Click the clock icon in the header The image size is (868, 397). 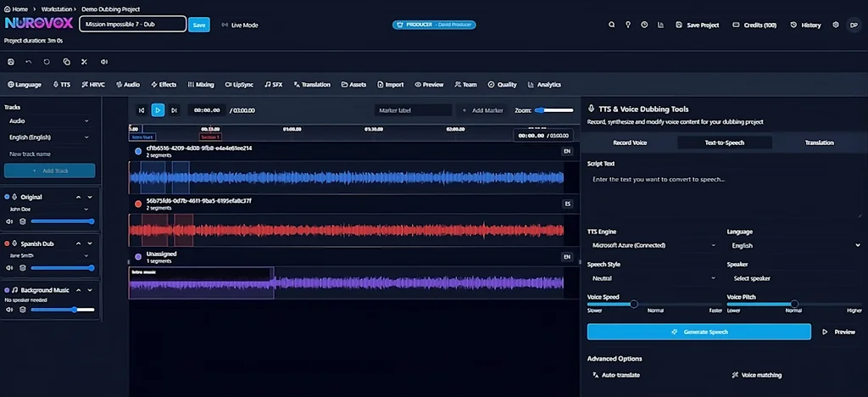644,25
